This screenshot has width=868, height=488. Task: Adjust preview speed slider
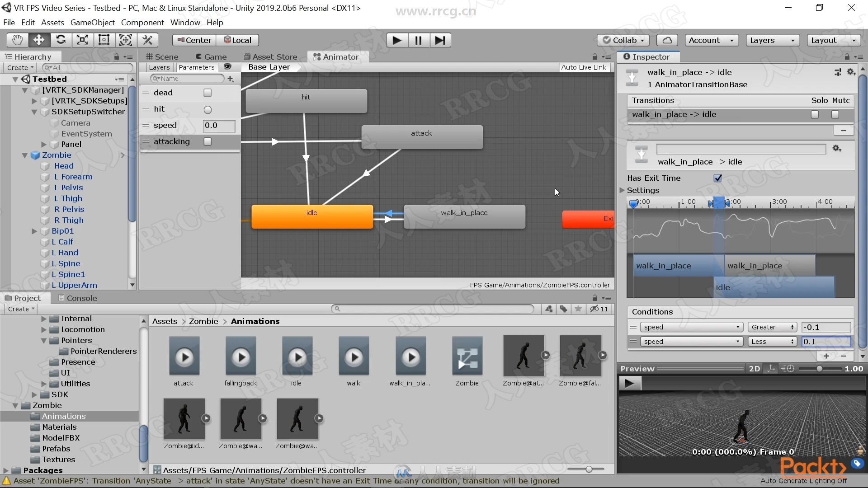[819, 369]
